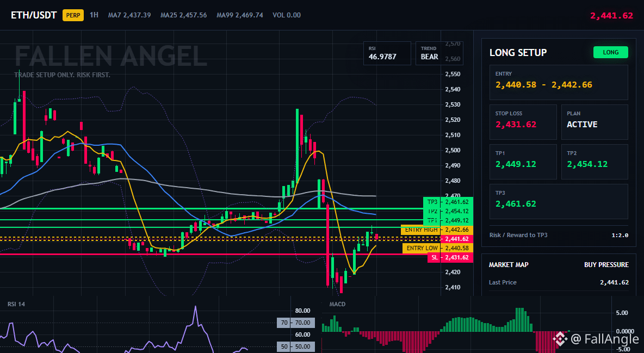This screenshot has height=353, width=644.
Task: Click the ENTRY HIGH 2,442.66 chart tag
Action: [437, 230]
